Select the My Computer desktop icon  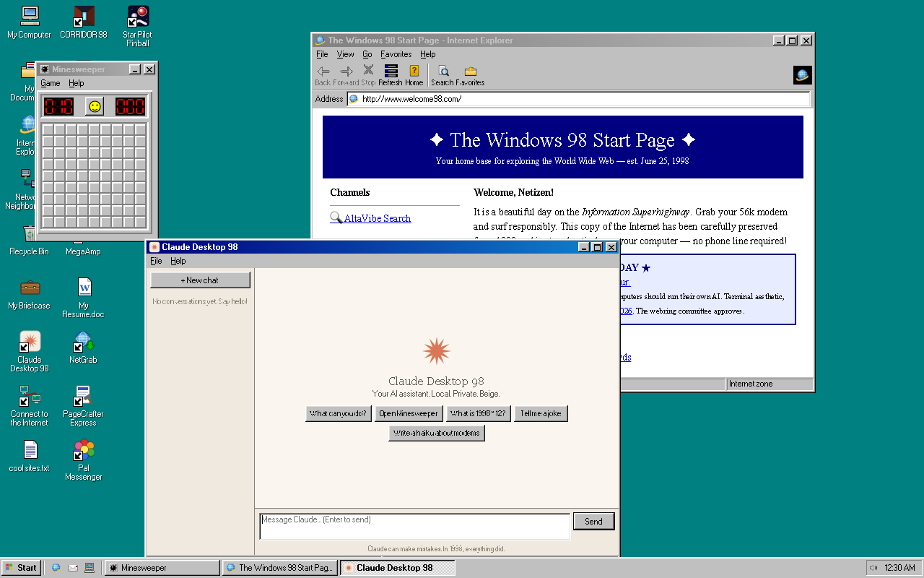pos(30,22)
